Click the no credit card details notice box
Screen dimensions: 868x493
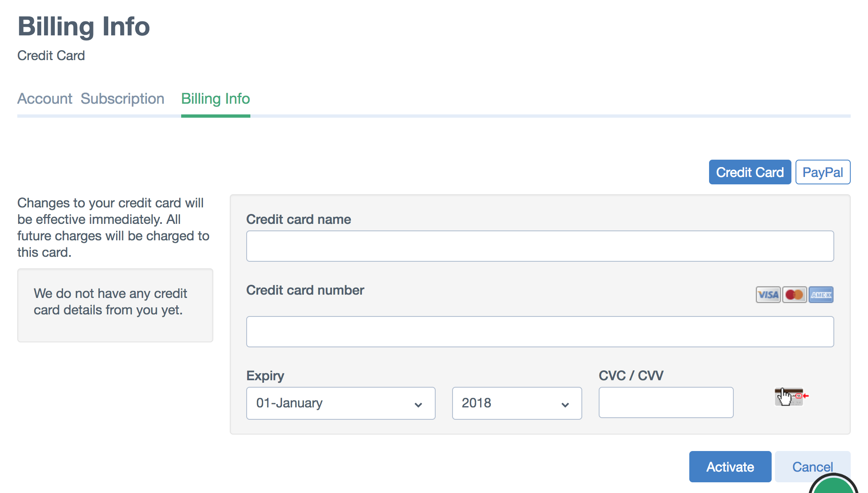point(115,305)
